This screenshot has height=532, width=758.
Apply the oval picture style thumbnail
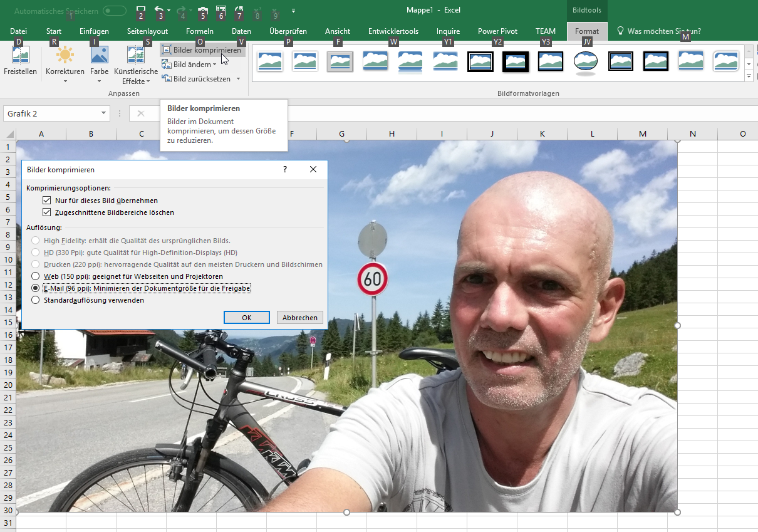[586, 61]
